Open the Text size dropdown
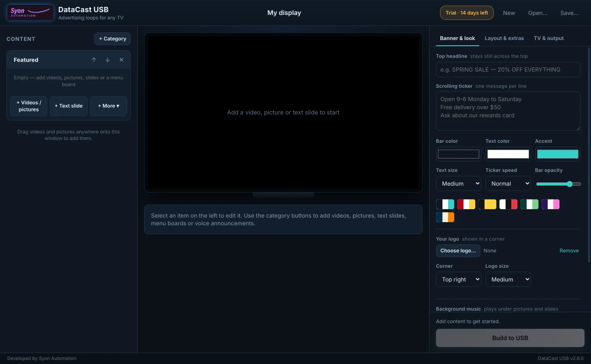Screen dimensions: 591x364 [x=459, y=184]
